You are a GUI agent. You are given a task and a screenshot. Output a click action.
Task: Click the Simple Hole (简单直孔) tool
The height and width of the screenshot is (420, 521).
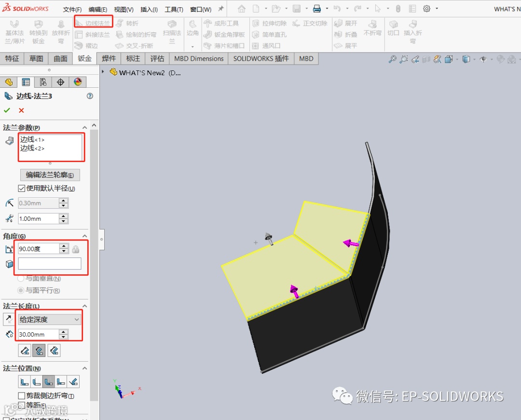[x=270, y=35]
